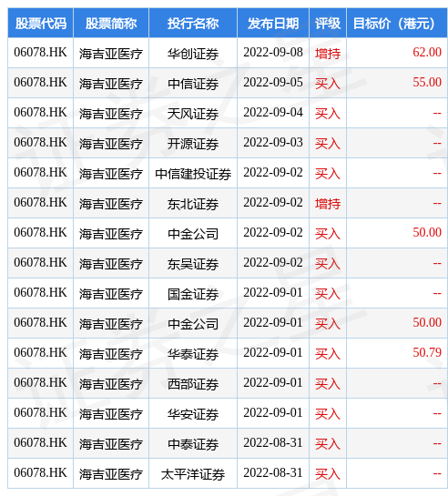Select 天风证券 broker name cell
This screenshot has width=448, height=496.
click(x=193, y=114)
